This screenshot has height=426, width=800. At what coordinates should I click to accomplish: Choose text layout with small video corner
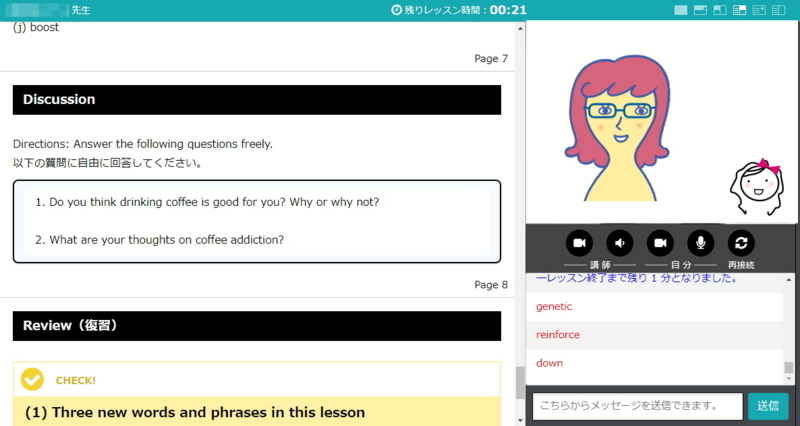point(759,10)
